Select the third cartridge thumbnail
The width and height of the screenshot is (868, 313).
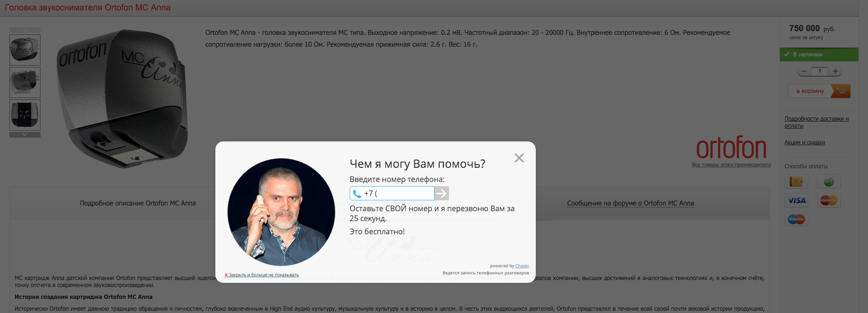coord(25,115)
